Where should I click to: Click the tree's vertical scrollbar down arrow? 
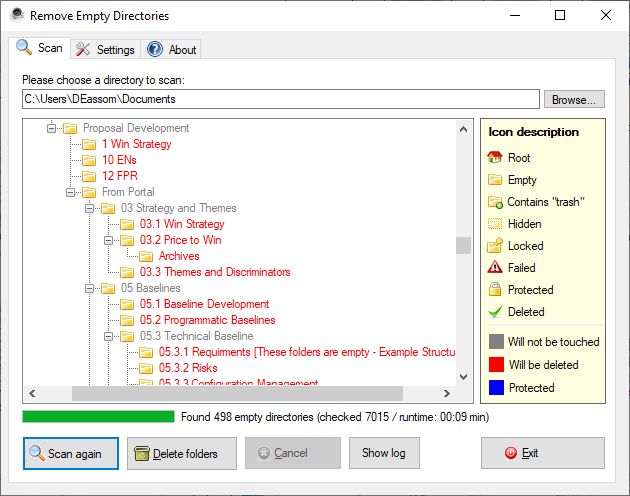[x=463, y=377]
